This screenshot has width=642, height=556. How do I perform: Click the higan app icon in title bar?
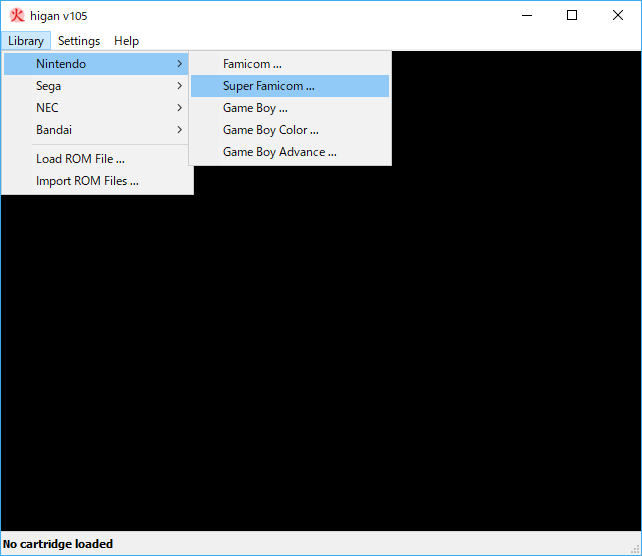tap(17, 16)
